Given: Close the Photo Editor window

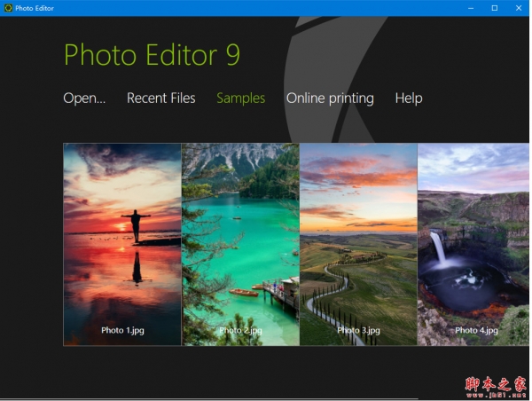Looking at the screenshot, I should click(519, 8).
